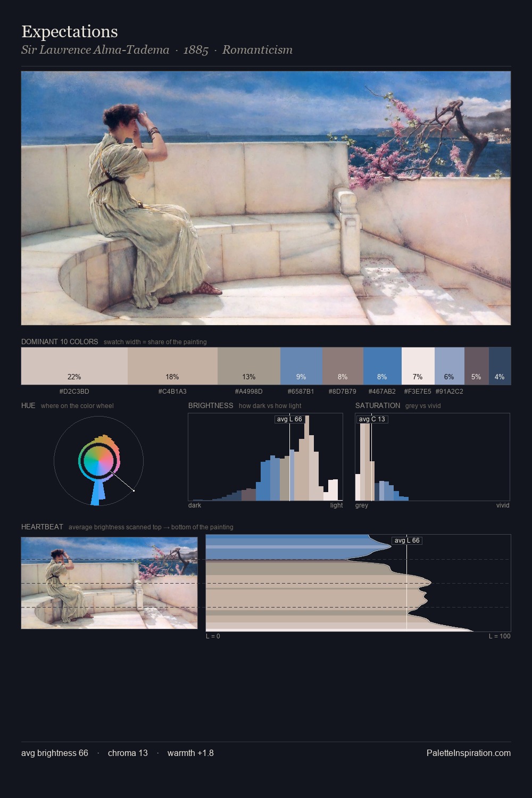
Task: Click "average brightness scanned top → bottom" caption
Action: [x=151, y=527]
